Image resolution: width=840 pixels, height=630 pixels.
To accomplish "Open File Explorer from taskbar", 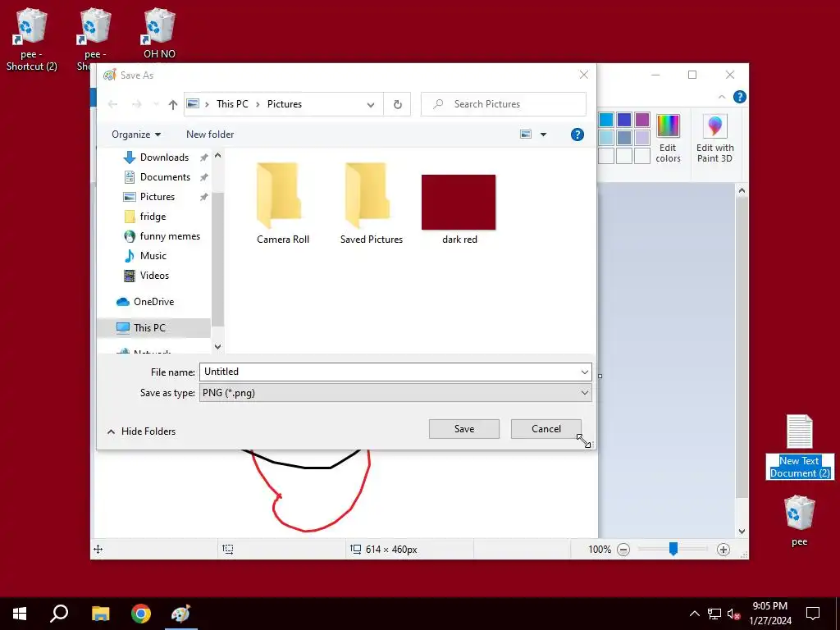I will 100,614.
